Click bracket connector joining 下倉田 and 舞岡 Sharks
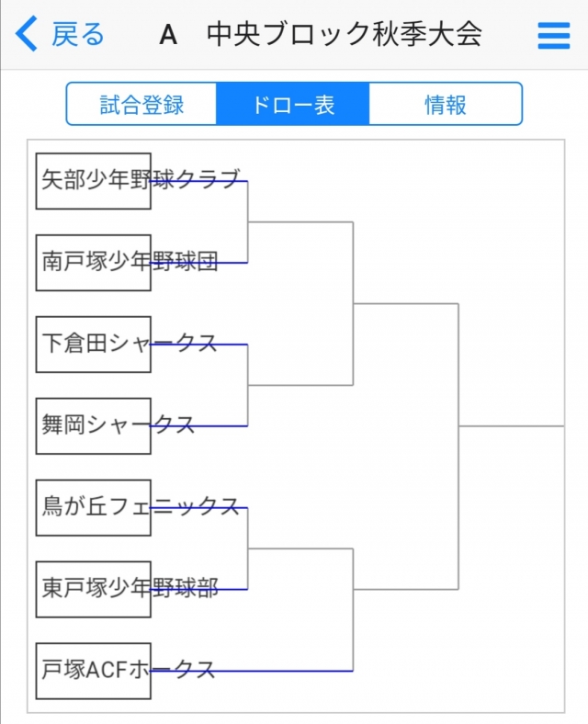This screenshot has width=588, height=724. click(248, 385)
